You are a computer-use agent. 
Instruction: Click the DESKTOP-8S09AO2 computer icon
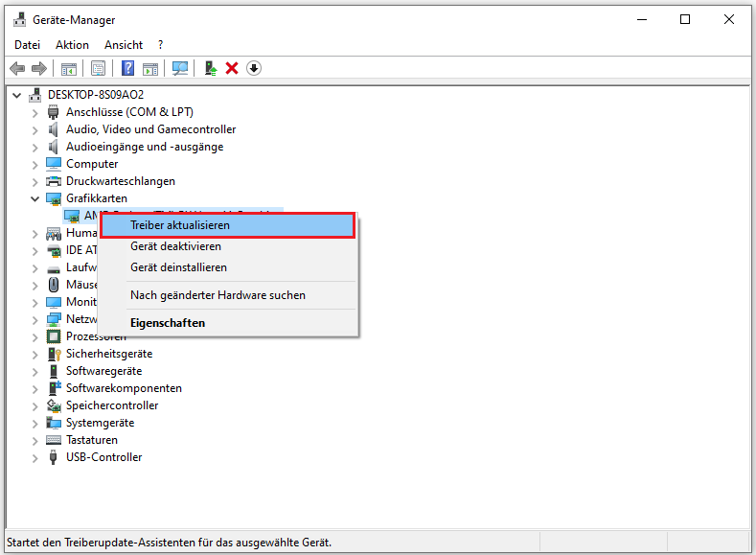[x=34, y=95]
